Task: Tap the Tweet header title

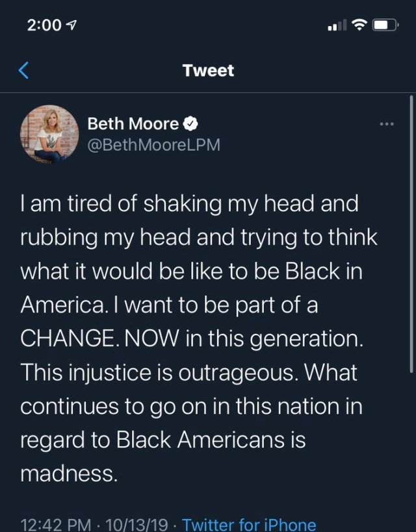Action: click(208, 70)
